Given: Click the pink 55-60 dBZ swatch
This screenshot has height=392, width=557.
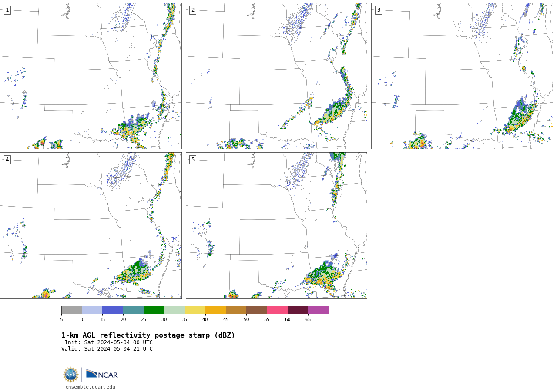Looking at the screenshot, I should tap(277, 310).
